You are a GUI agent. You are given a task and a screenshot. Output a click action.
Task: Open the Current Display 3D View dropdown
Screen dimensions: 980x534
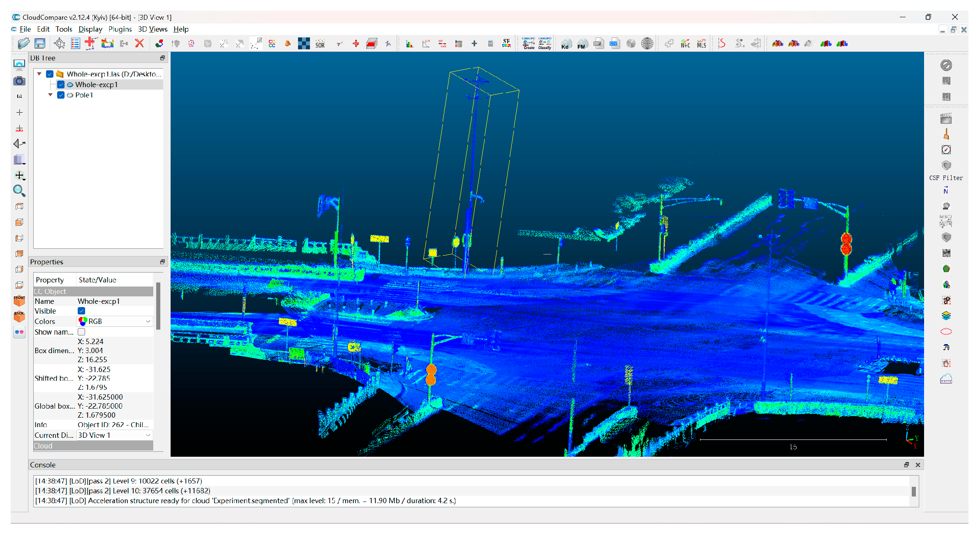coord(115,435)
